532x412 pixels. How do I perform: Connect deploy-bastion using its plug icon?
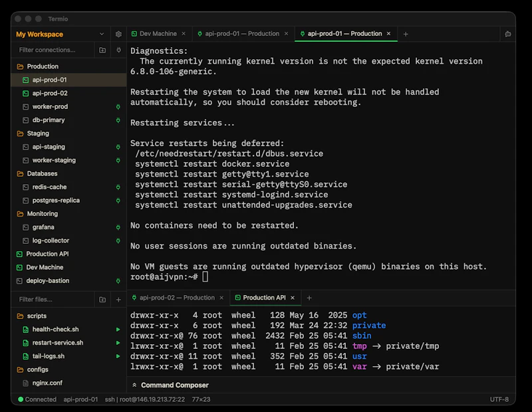118,281
